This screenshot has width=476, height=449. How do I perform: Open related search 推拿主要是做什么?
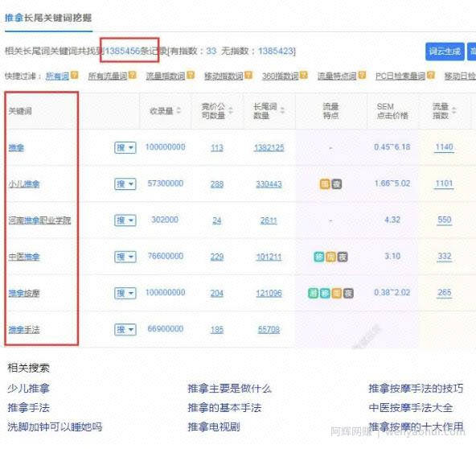pyautogui.click(x=229, y=388)
